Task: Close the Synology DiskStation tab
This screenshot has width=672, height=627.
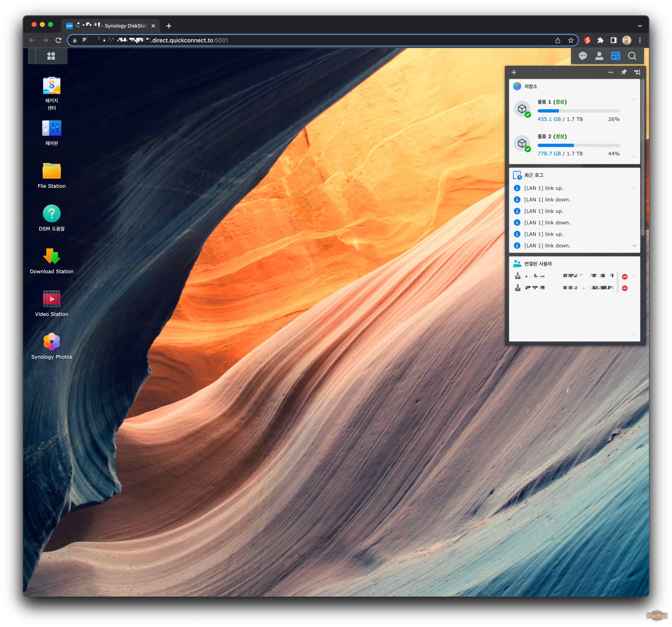Action: point(153,26)
